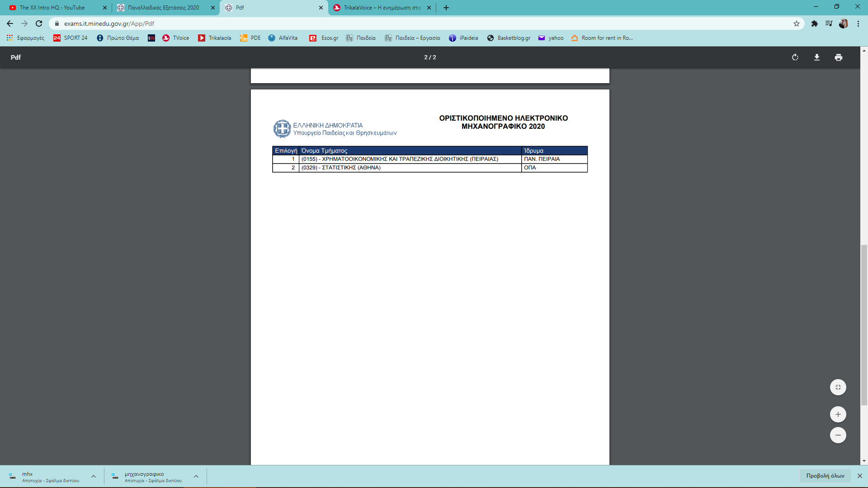The height and width of the screenshot is (488, 868).
Task: Expand options for mhx download
Action: coord(94,476)
